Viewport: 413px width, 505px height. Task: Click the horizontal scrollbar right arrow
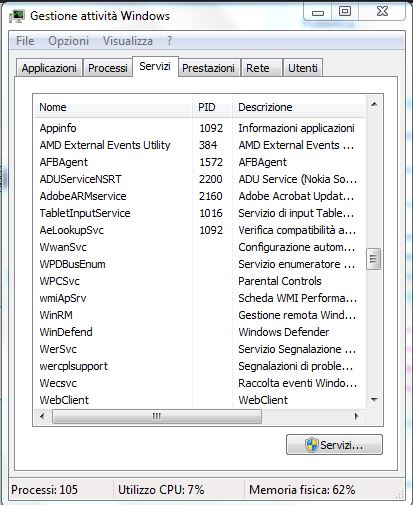pyautogui.click(x=357, y=416)
